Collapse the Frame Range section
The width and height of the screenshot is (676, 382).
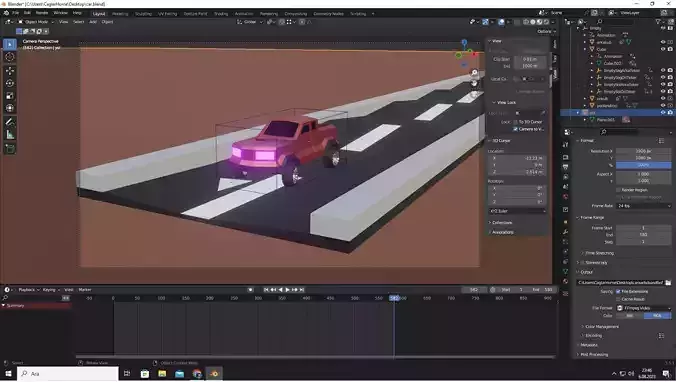[x=592, y=217]
